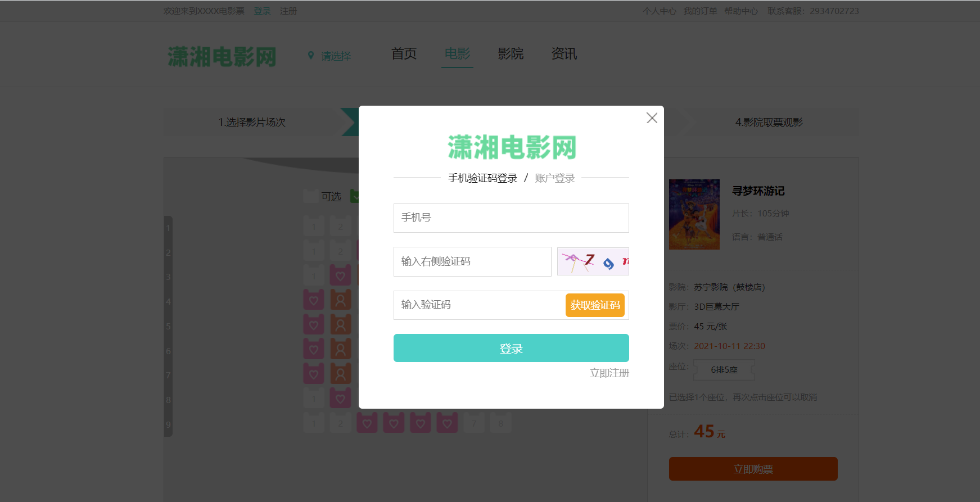The image size is (980, 502).
Task: Click the 可选 legend seat icon
Action: click(x=310, y=196)
